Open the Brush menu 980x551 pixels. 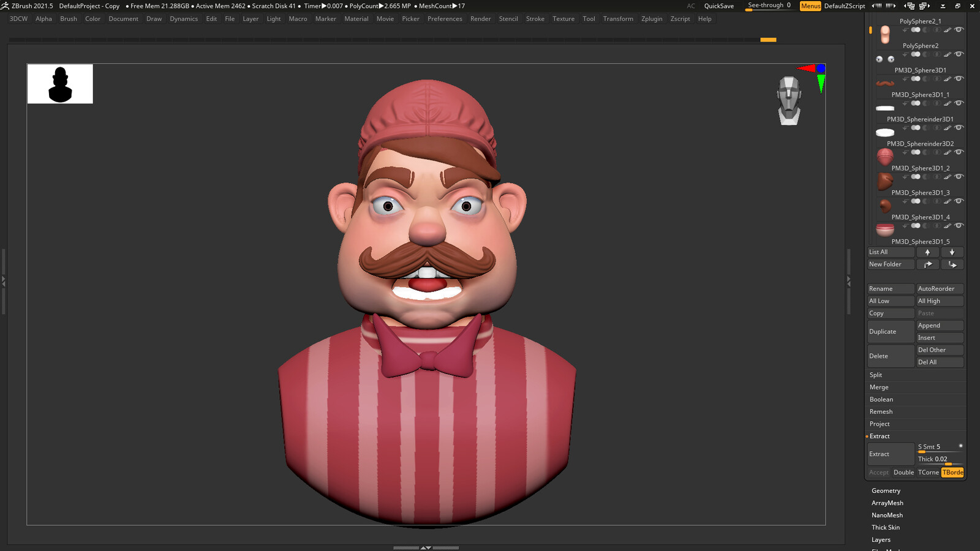[69, 19]
